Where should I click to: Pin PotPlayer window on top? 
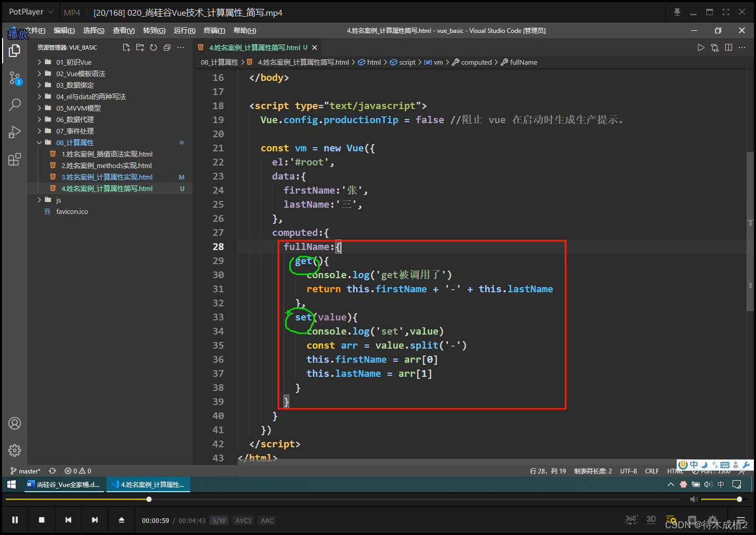[677, 12]
